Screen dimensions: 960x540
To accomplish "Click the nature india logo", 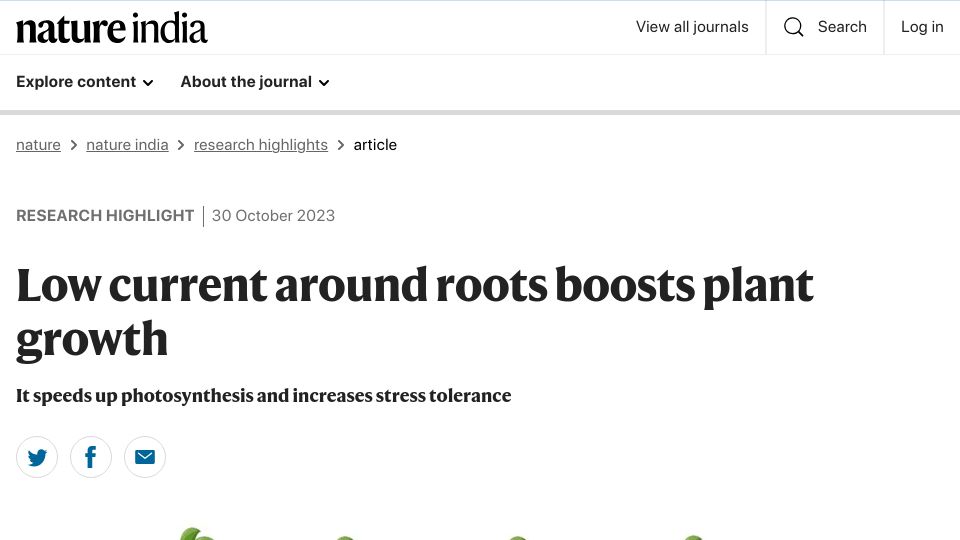I will click(111, 28).
